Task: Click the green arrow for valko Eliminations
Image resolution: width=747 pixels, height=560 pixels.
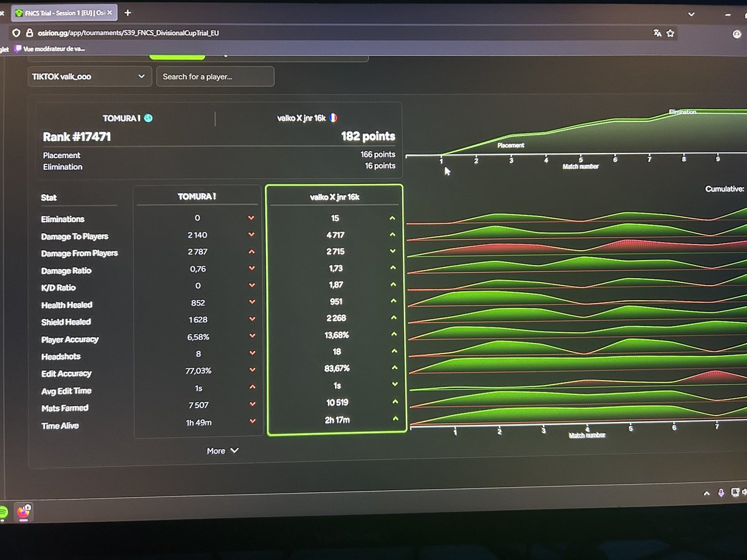Action: click(x=392, y=218)
